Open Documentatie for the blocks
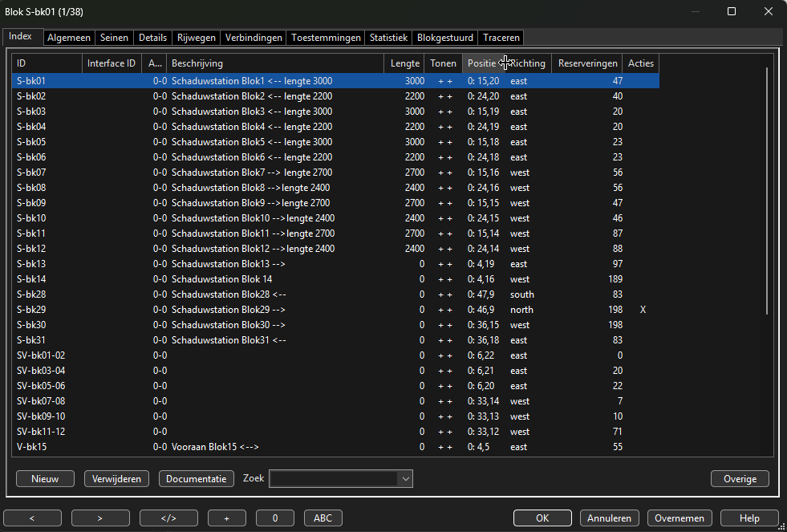This screenshot has width=787, height=532. click(x=196, y=479)
